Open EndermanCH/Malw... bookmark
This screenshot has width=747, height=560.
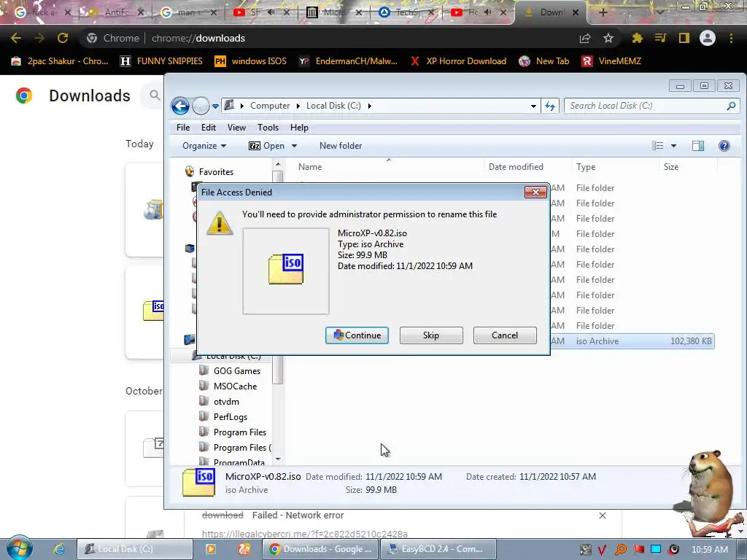pyautogui.click(x=348, y=61)
